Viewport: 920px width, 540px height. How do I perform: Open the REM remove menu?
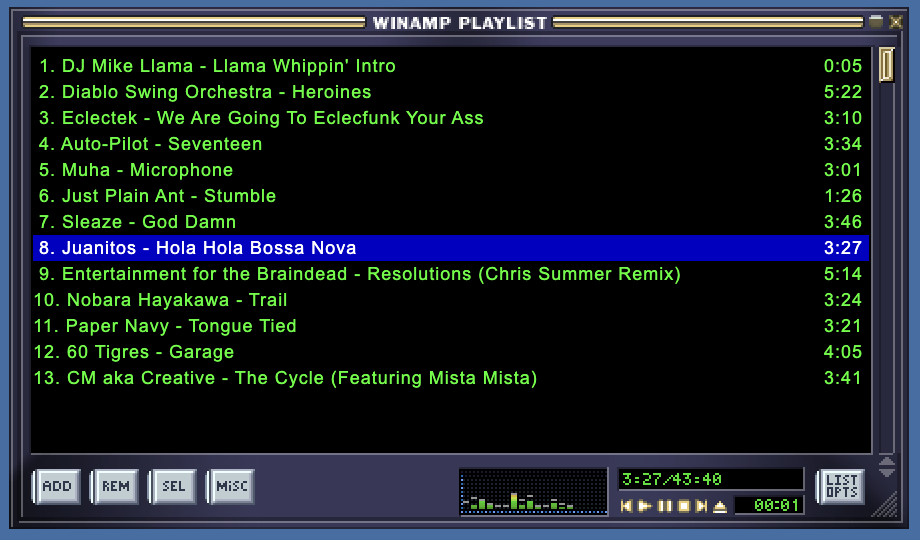pyautogui.click(x=115, y=486)
